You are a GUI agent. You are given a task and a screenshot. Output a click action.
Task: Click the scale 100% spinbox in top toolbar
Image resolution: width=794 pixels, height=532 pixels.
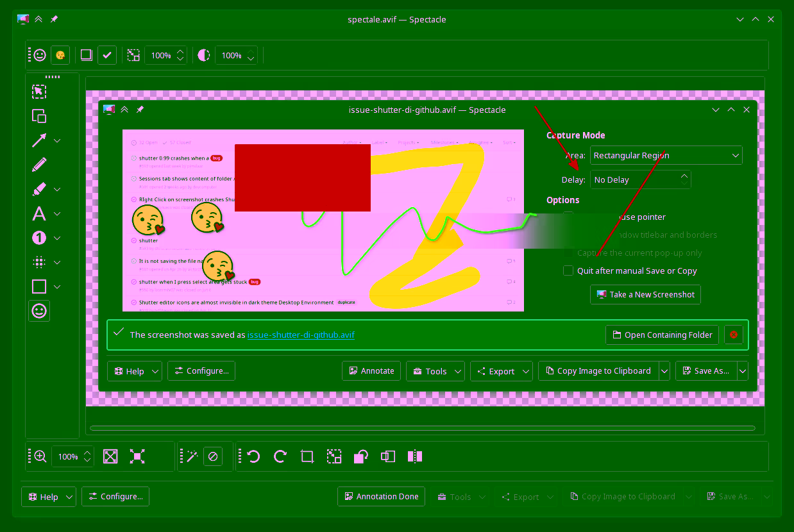tap(165, 56)
